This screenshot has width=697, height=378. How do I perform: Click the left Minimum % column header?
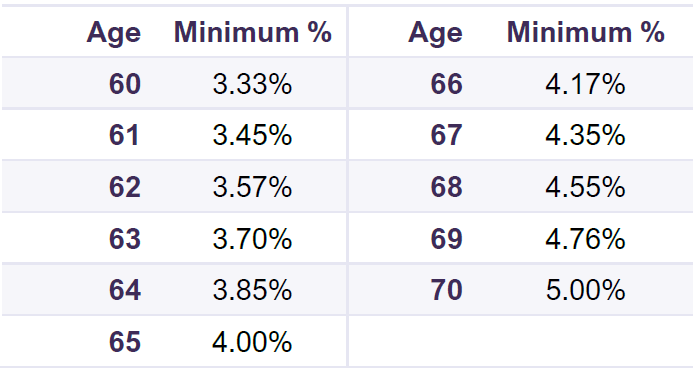click(x=252, y=32)
